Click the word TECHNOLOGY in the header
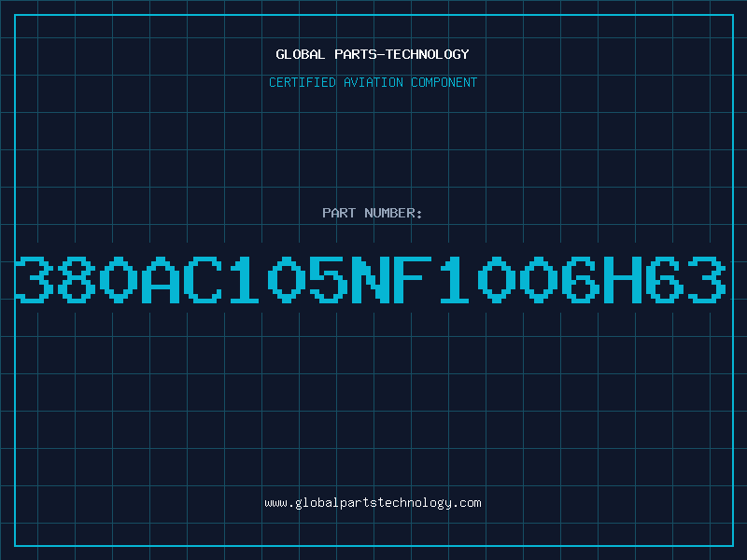Screen dimensions: 747x560 428,54
